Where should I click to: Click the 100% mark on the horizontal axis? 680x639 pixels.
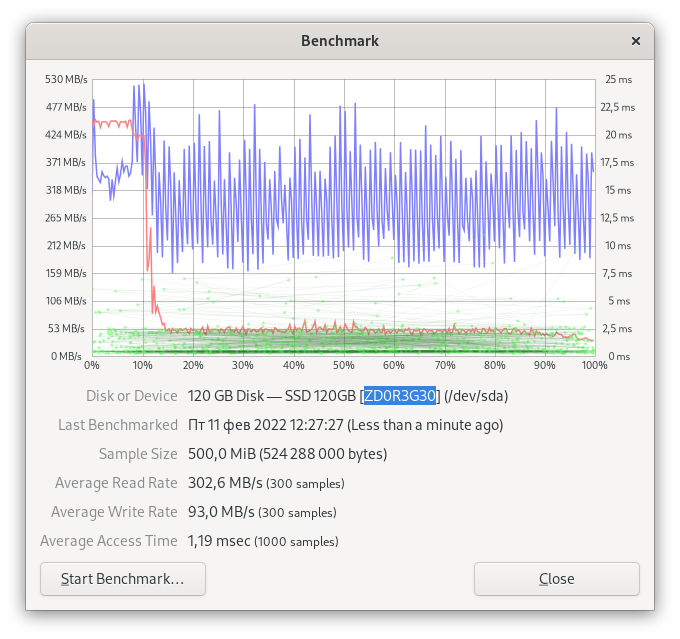[594, 366]
